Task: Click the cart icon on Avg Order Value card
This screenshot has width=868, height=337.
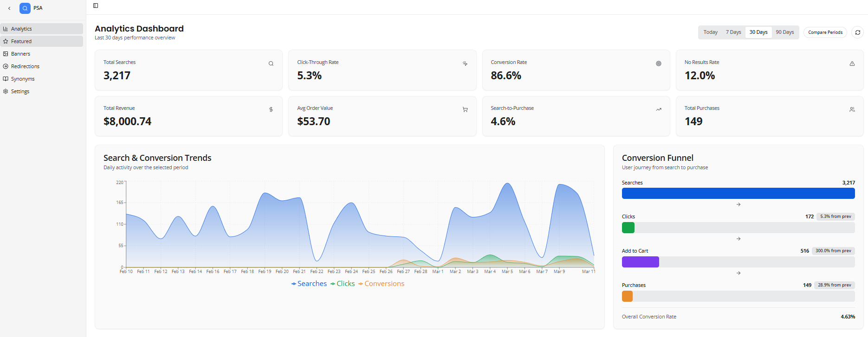Action: [465, 109]
